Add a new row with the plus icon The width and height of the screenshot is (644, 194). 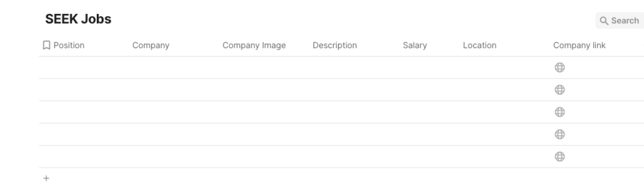pos(46,178)
